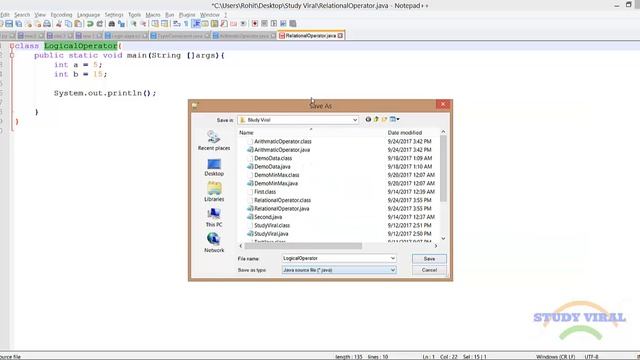Collapse the class LogicalOperator fold marker
Screen dimensions: 640x360
point(12,46)
